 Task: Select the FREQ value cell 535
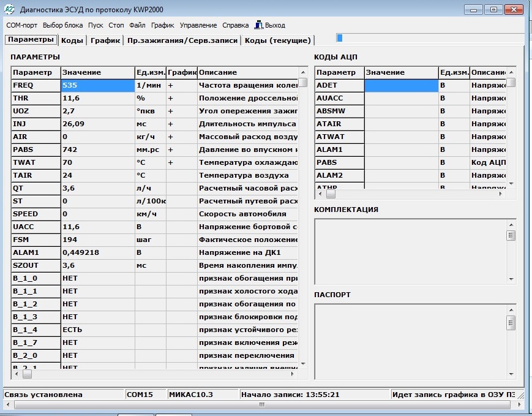click(97, 85)
